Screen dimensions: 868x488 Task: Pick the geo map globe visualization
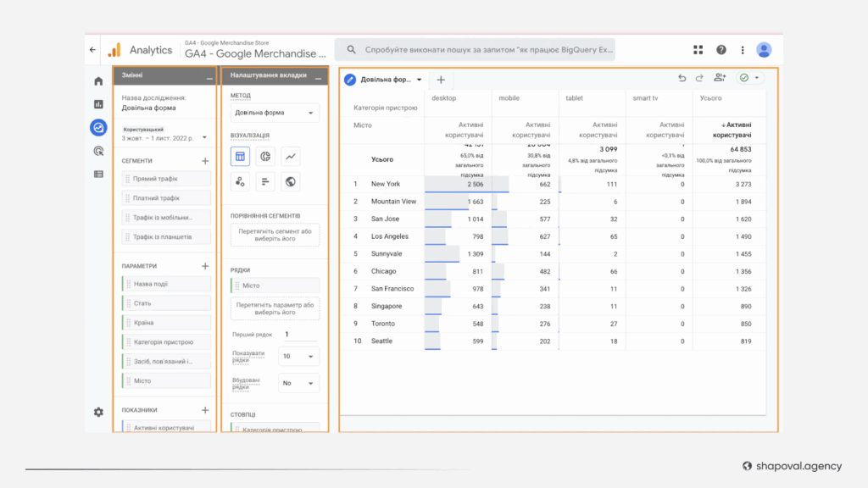coord(291,181)
